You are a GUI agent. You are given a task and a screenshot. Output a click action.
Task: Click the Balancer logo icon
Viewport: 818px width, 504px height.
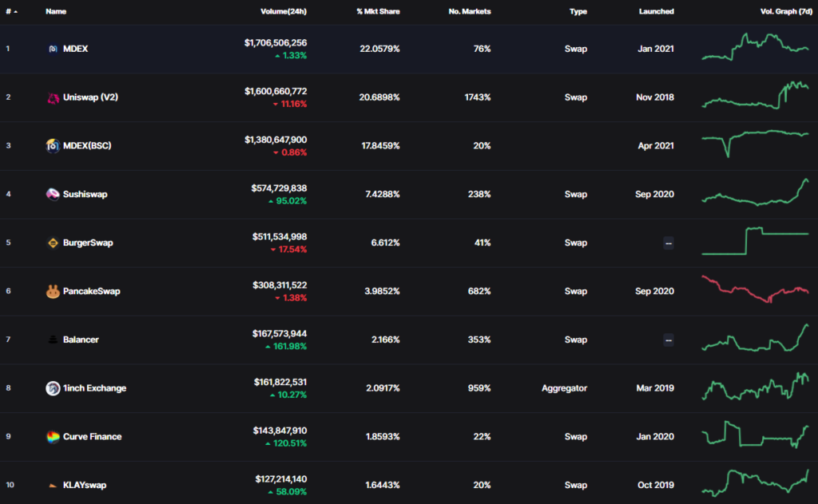pos(53,339)
